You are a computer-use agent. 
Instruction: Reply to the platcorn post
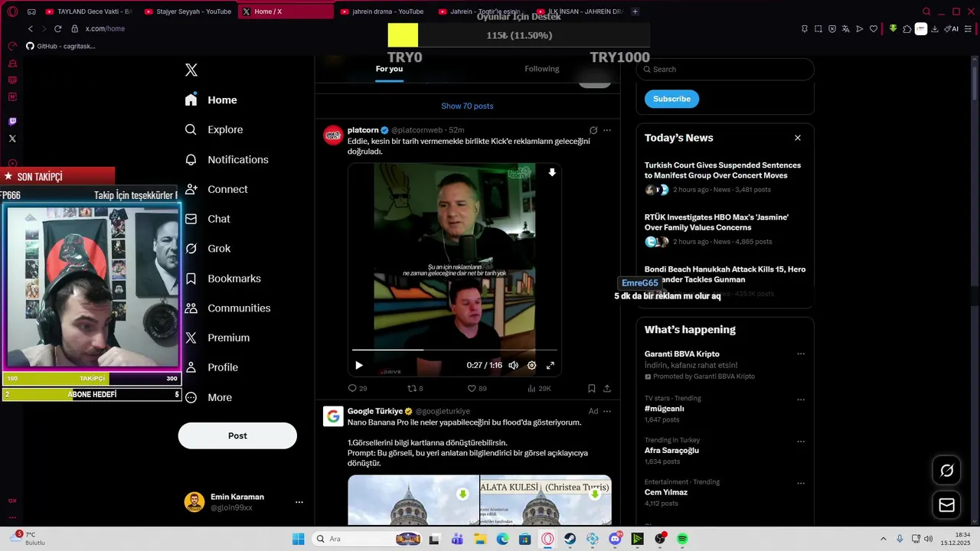(358, 389)
